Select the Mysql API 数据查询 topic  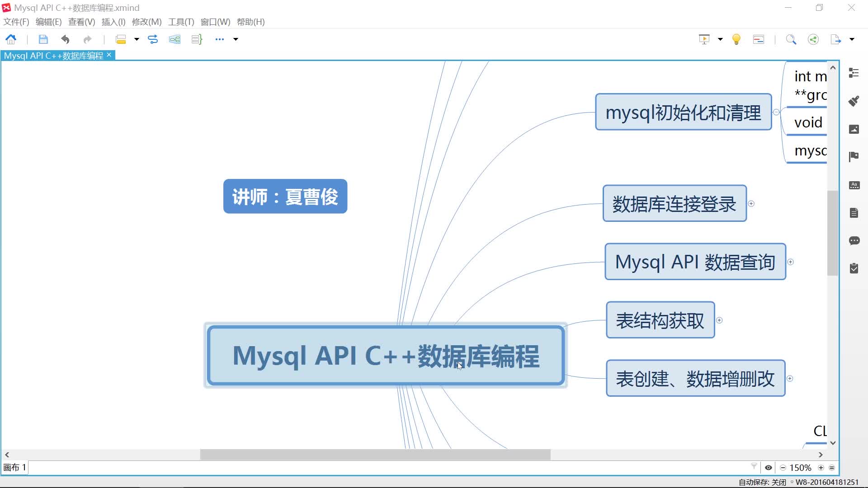click(695, 262)
